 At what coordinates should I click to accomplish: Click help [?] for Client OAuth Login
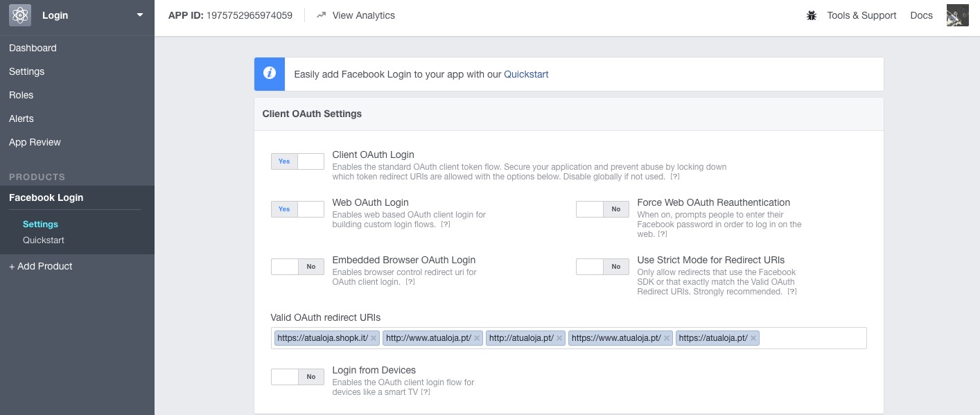(675, 177)
